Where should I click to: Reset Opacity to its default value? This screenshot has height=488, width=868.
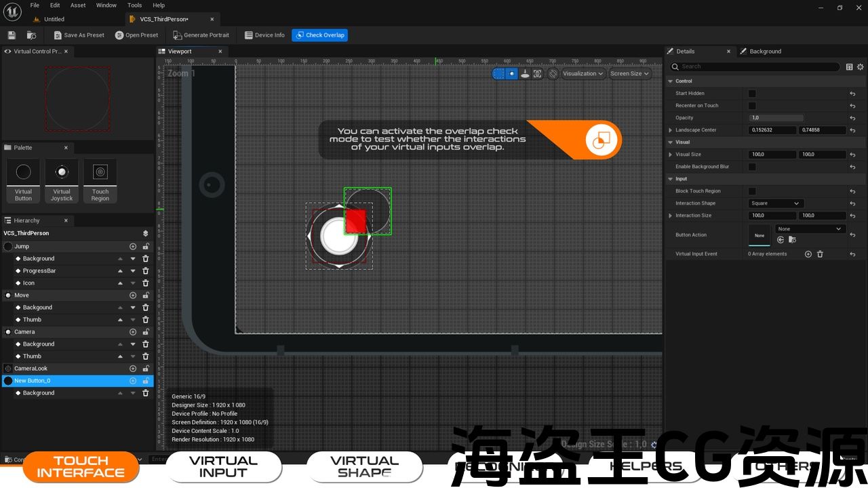click(852, 118)
